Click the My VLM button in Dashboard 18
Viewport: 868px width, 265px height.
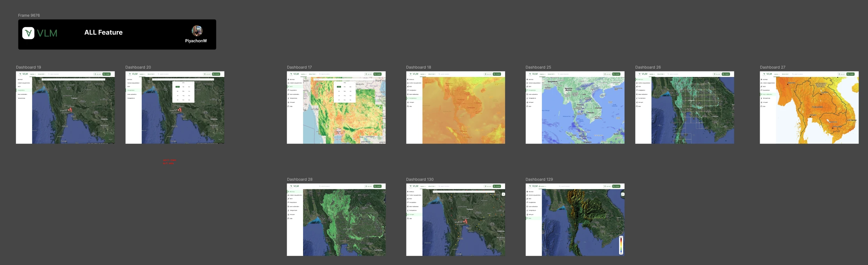[x=488, y=74]
